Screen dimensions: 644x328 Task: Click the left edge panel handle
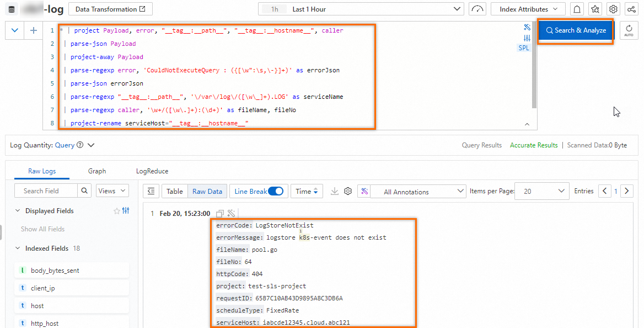pyautogui.click(x=1, y=232)
